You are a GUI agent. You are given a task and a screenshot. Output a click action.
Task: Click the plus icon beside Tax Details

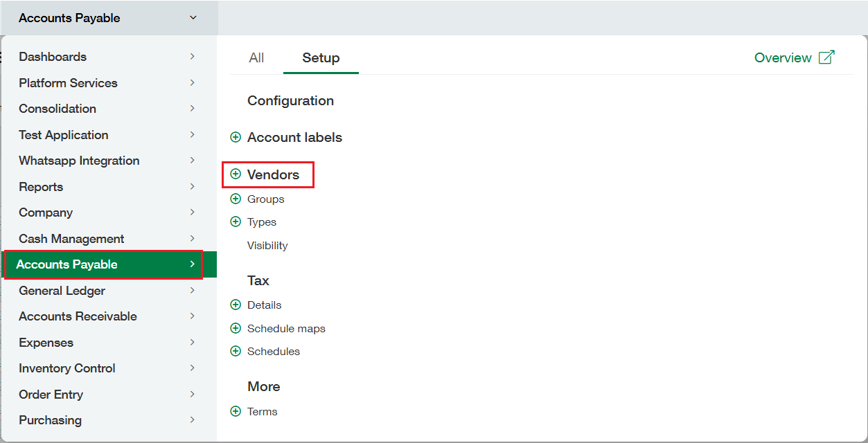click(236, 305)
